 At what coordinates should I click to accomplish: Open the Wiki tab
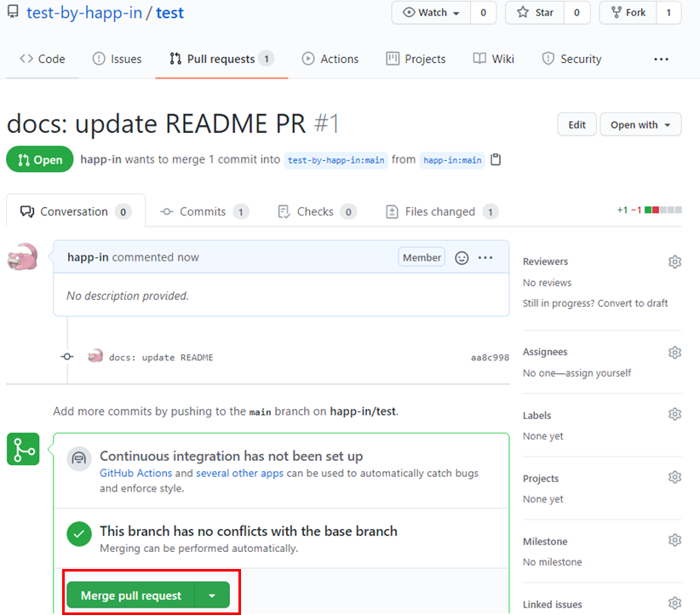(x=494, y=59)
